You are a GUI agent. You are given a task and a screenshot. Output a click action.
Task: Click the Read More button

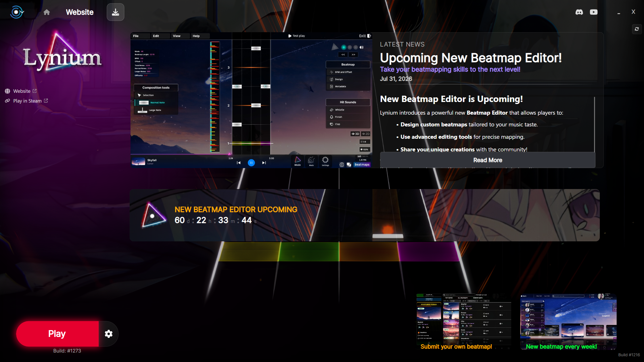488,160
